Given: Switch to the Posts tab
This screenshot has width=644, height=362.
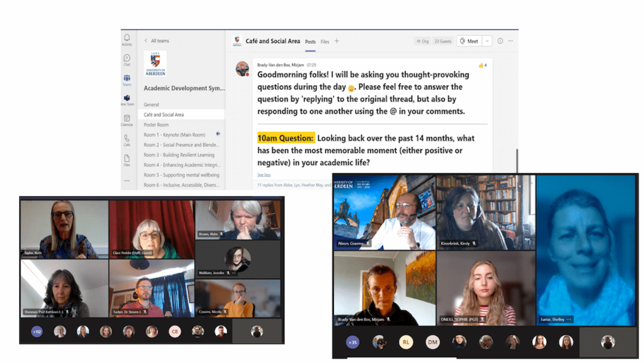Looking at the screenshot, I should click(310, 41).
